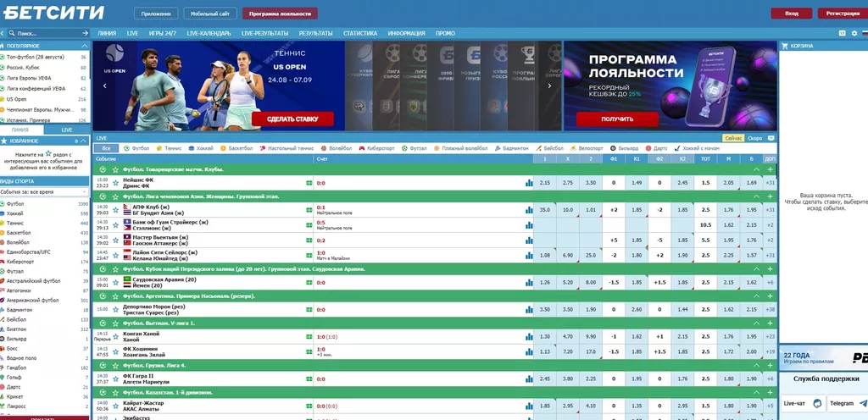This screenshot has height=420, width=868.
Task: Click Программа лояльности header button
Action: (x=280, y=14)
